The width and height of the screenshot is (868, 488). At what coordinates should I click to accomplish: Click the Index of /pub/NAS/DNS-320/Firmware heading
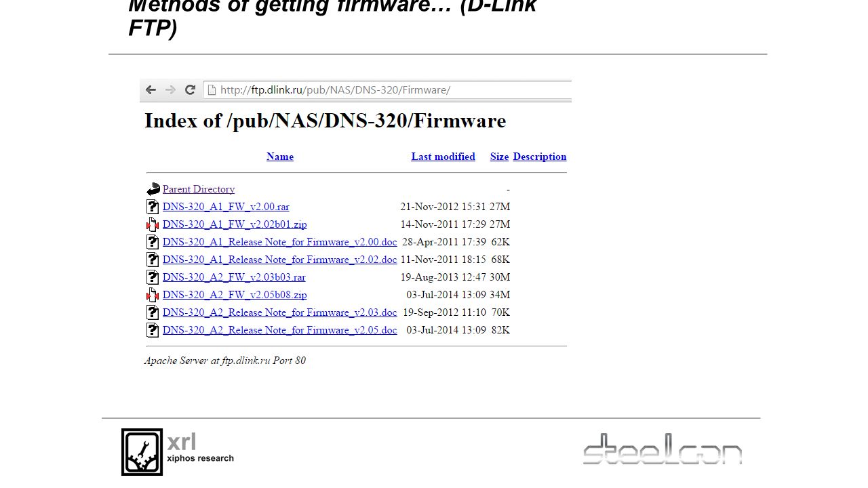[x=325, y=121]
